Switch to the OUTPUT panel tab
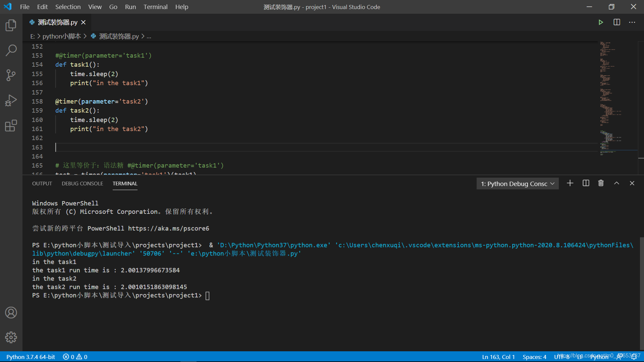Screen dimensions: 644x362 click(42, 183)
